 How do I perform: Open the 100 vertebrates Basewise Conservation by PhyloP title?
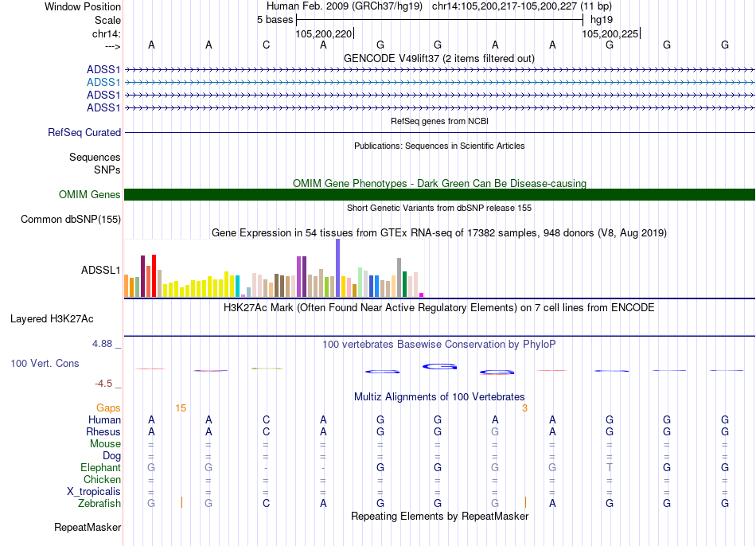point(439,345)
